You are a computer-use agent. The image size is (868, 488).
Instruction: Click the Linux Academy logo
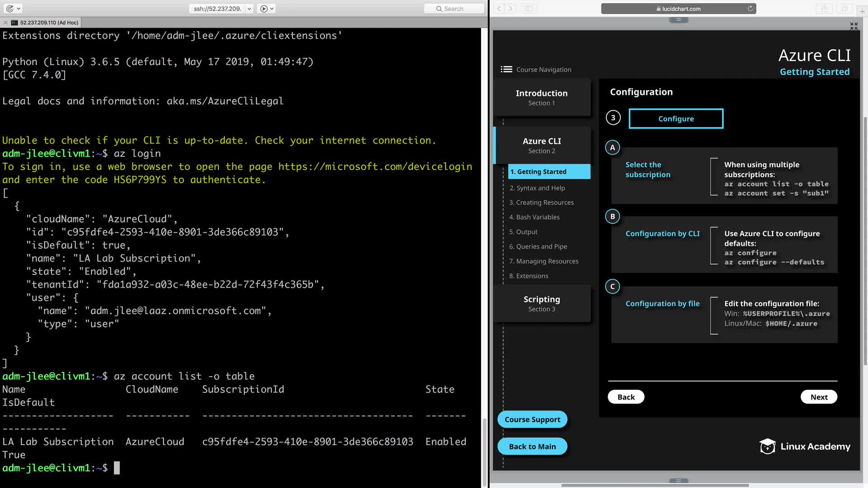(805, 446)
